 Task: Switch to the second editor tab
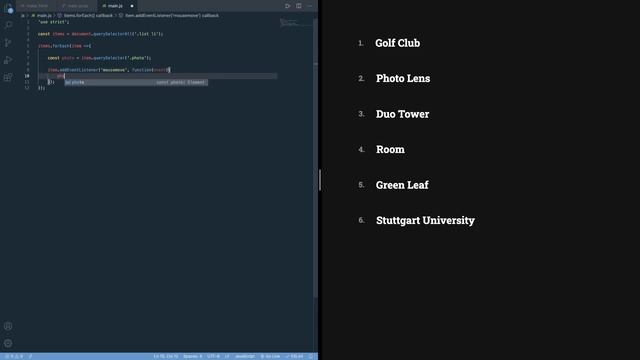(78, 6)
